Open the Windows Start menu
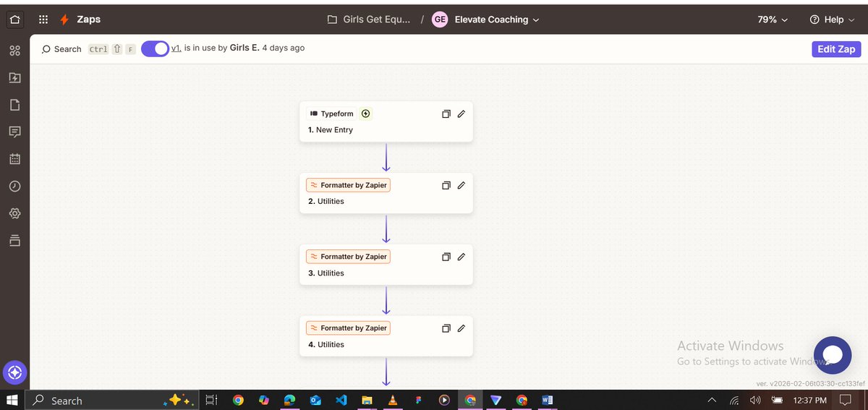This screenshot has width=868, height=410. pos(12,400)
